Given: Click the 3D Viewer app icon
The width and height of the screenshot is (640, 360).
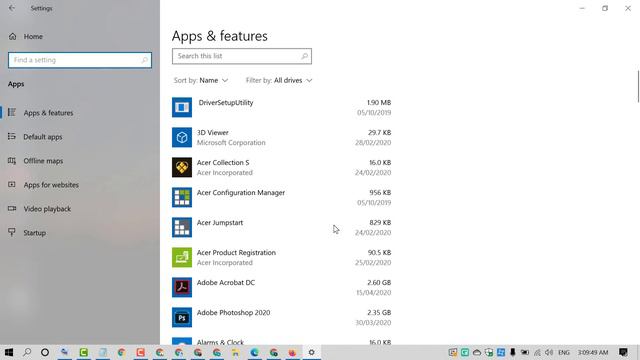Looking at the screenshot, I should point(182,137).
